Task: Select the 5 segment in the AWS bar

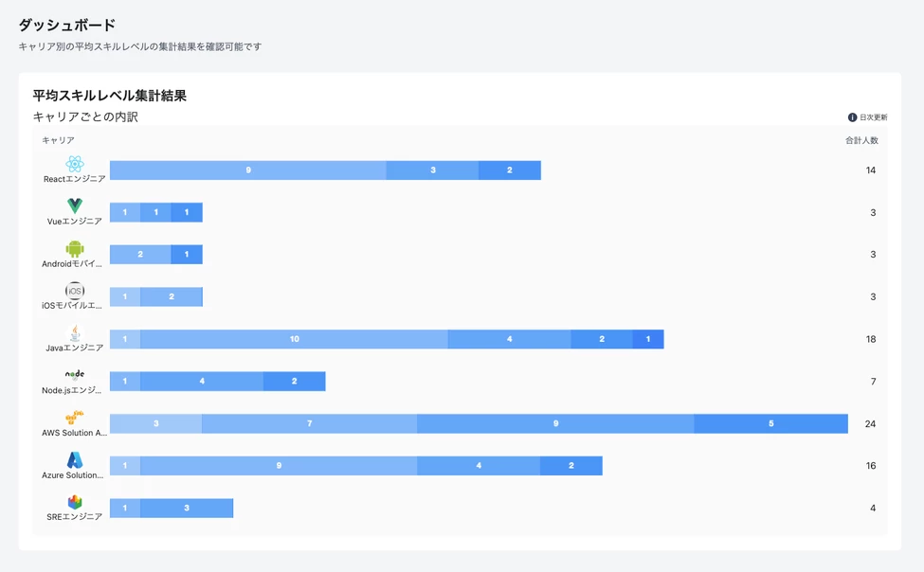Action: [x=770, y=423]
